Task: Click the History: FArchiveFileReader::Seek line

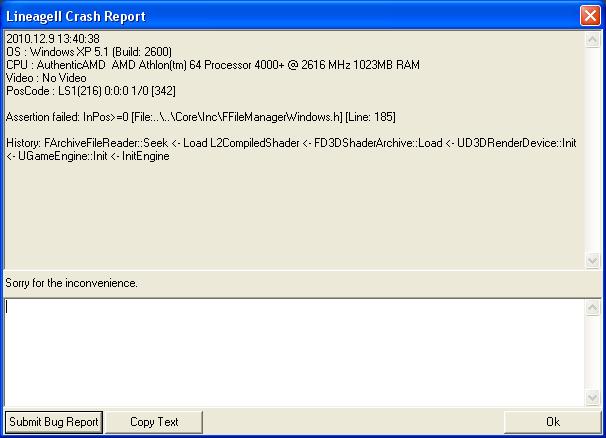Action: (291, 143)
